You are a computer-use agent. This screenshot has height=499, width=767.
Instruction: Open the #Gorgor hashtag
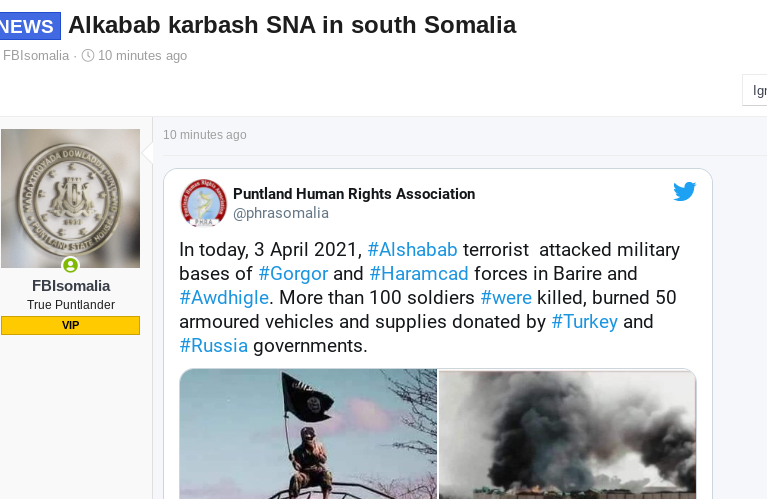(x=293, y=273)
